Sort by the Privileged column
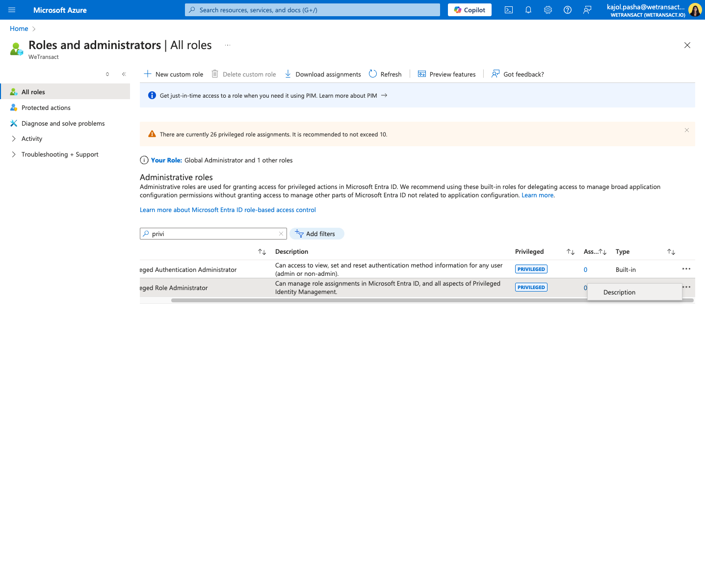The image size is (705, 588). pos(571,252)
